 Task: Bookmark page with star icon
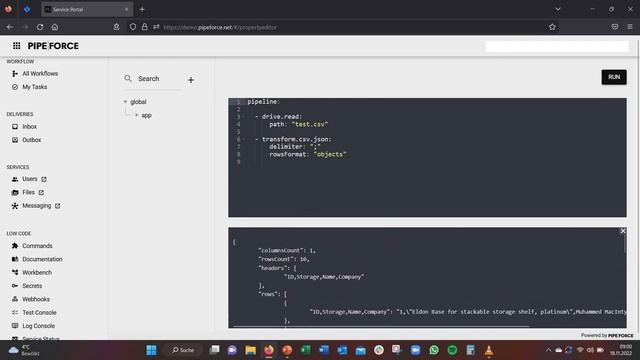tap(552, 27)
